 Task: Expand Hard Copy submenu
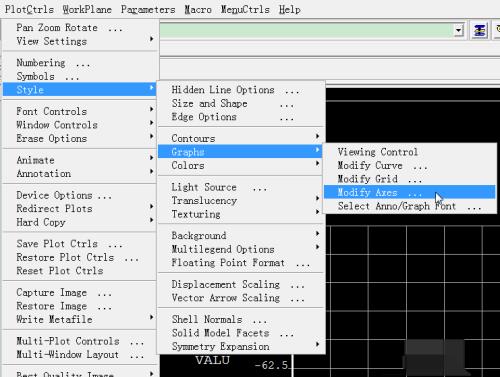point(79,222)
